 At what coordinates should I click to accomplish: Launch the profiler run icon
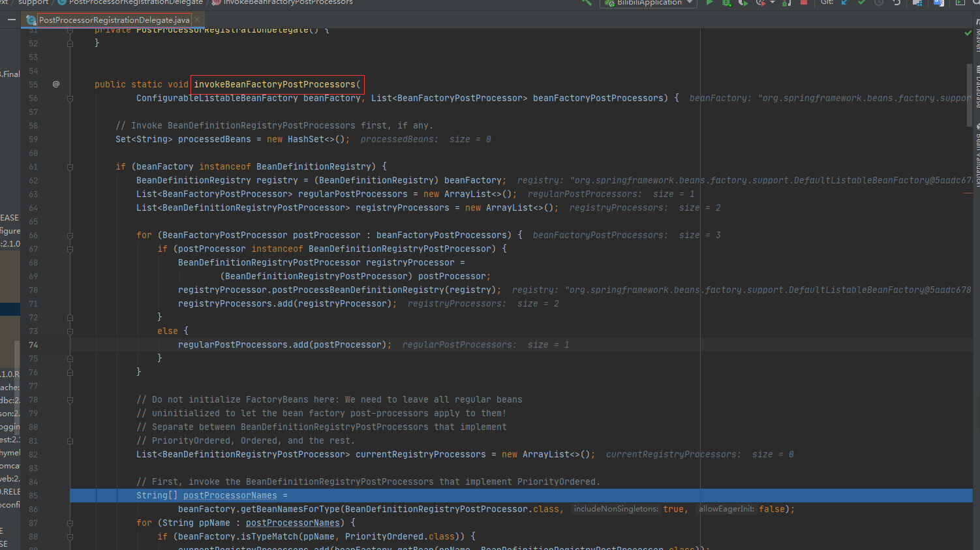[760, 3]
